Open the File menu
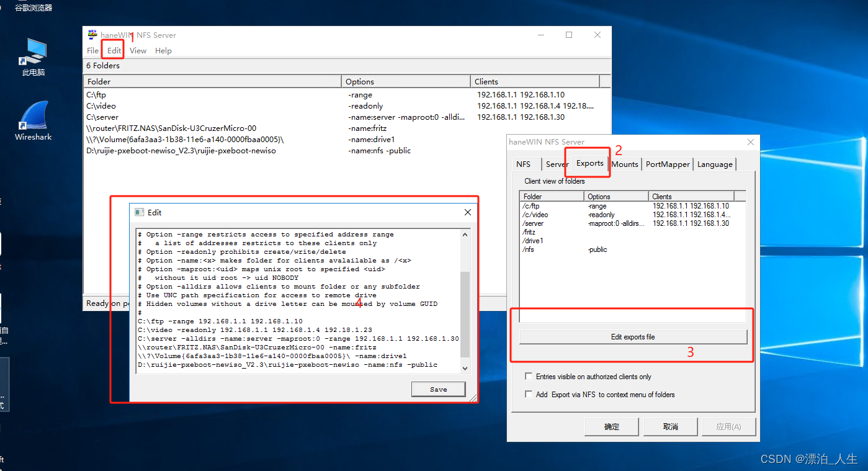The image size is (868, 471). 92,51
